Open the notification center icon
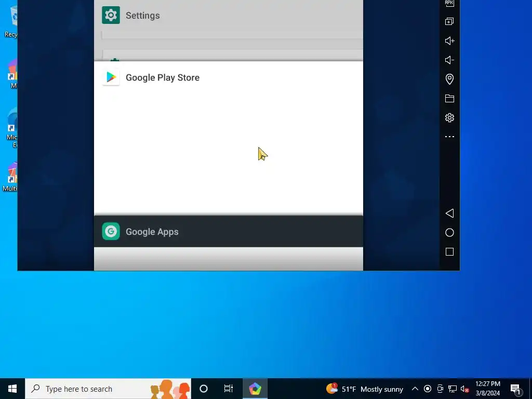 (x=515, y=389)
